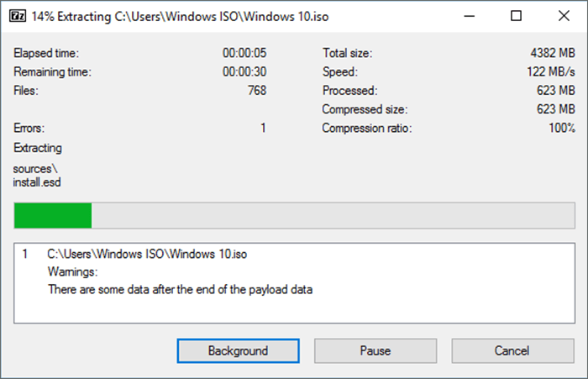Click the Speed value 122 MB/s
Image resolution: width=588 pixels, height=379 pixels.
click(554, 72)
